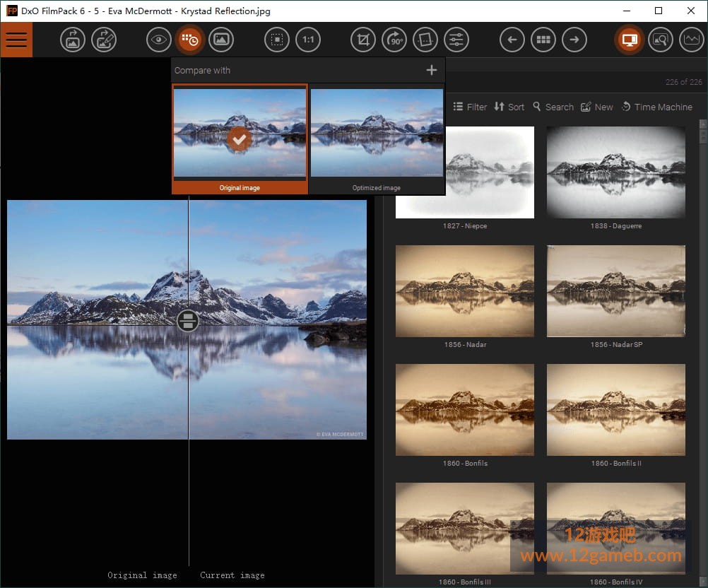This screenshot has width=708, height=588.
Task: Apply the 1856 - Nadar preset
Action: (x=465, y=297)
